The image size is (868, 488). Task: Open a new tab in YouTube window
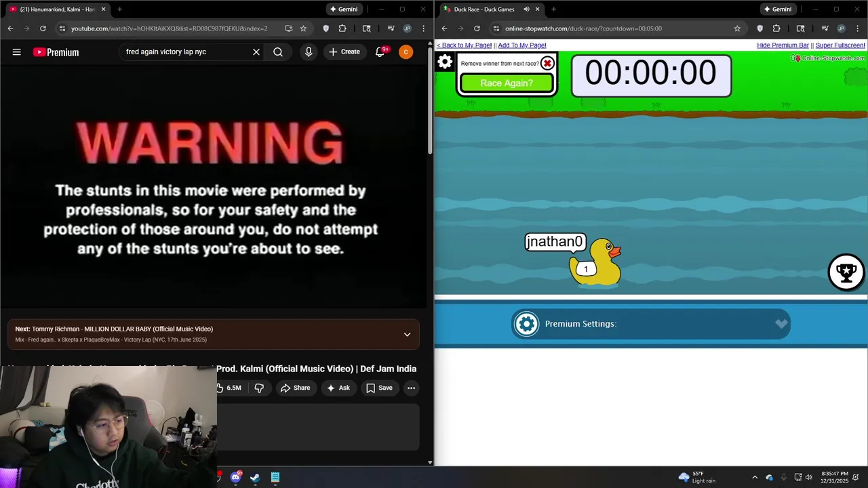click(x=119, y=9)
